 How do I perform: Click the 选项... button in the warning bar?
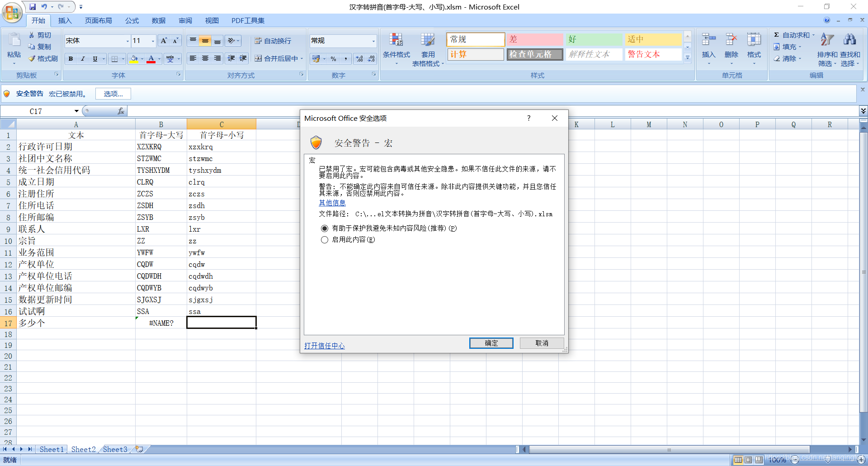(113, 94)
